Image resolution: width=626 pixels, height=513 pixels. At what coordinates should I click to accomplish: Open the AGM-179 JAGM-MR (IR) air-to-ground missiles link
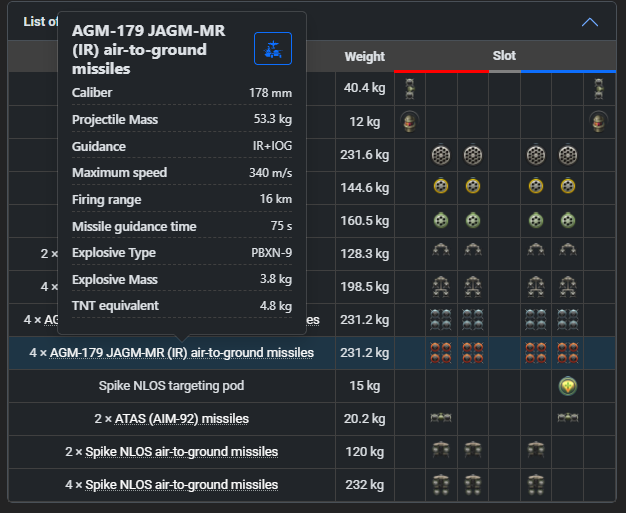tap(182, 353)
